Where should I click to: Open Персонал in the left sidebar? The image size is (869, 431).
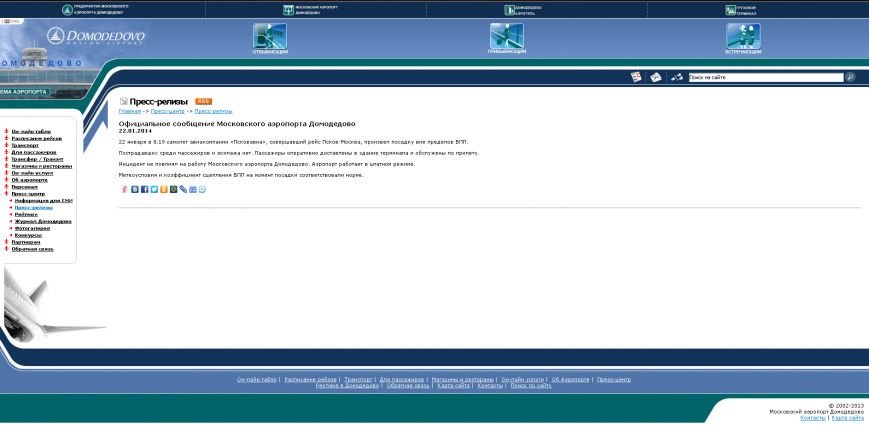(x=24, y=187)
